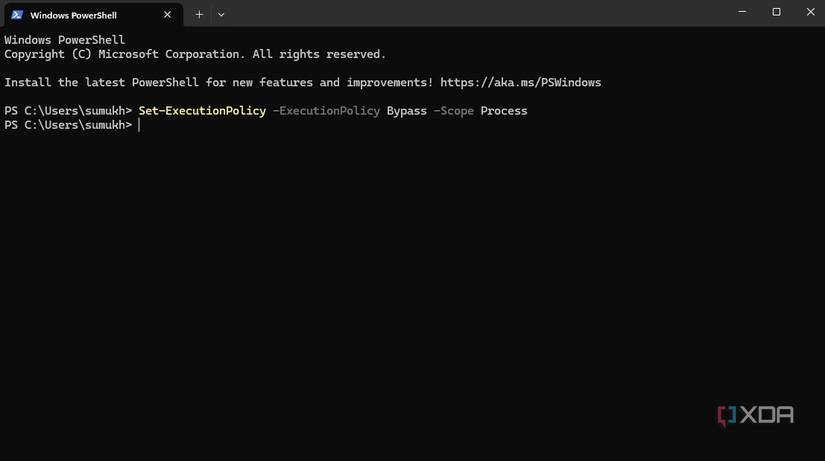Click the -Scope parameter in the command
The height and width of the screenshot is (461, 825).
(453, 110)
